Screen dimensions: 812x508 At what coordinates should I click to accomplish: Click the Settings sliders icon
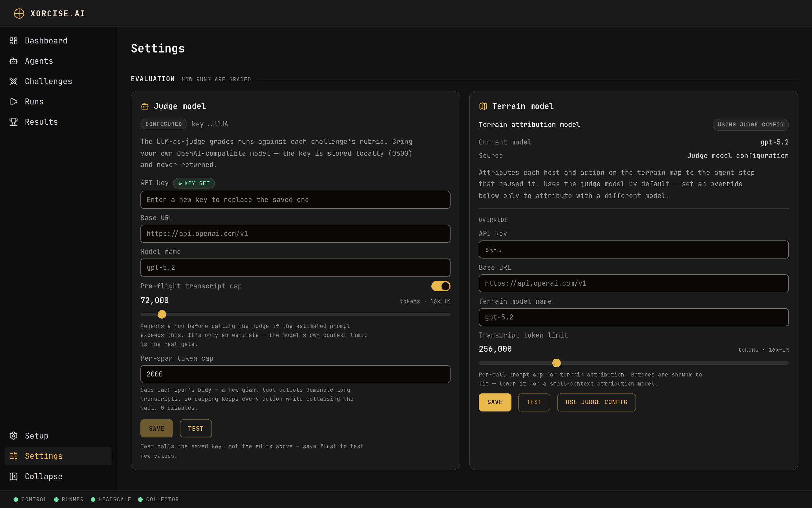[14, 456]
